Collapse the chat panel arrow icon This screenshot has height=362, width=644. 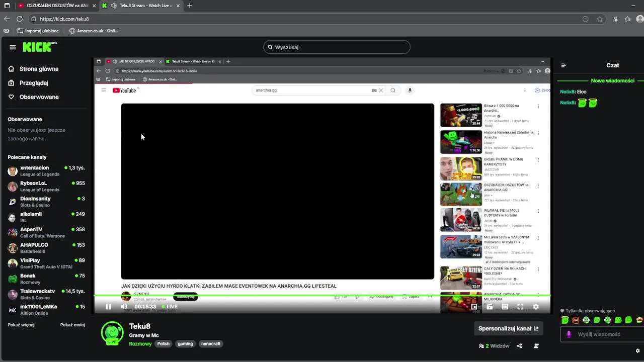coord(563,65)
